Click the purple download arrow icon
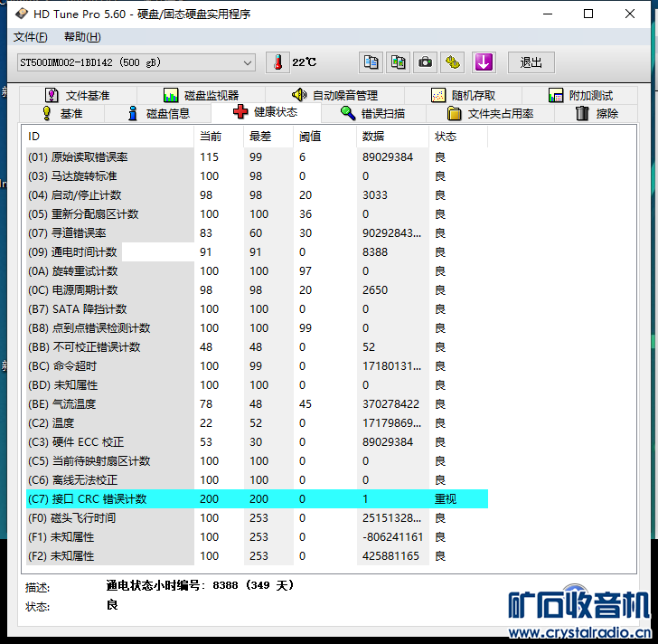 point(484,62)
